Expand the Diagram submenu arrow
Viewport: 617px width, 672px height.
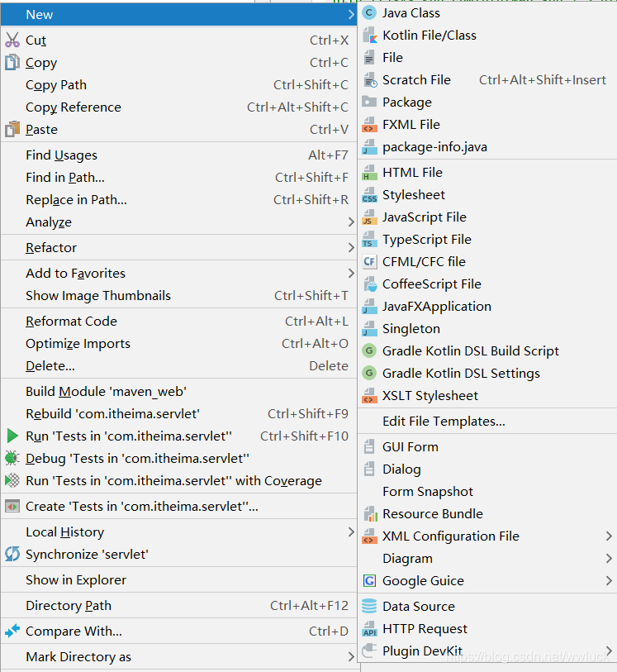click(x=609, y=558)
